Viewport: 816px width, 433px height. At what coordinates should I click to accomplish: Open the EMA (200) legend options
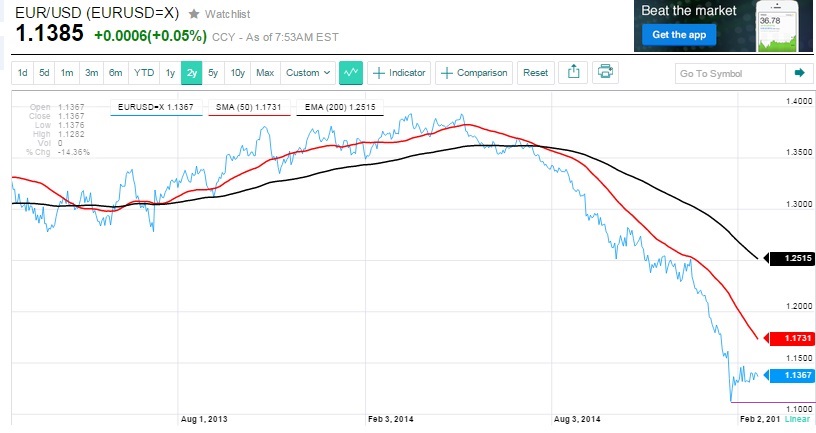click(339, 105)
